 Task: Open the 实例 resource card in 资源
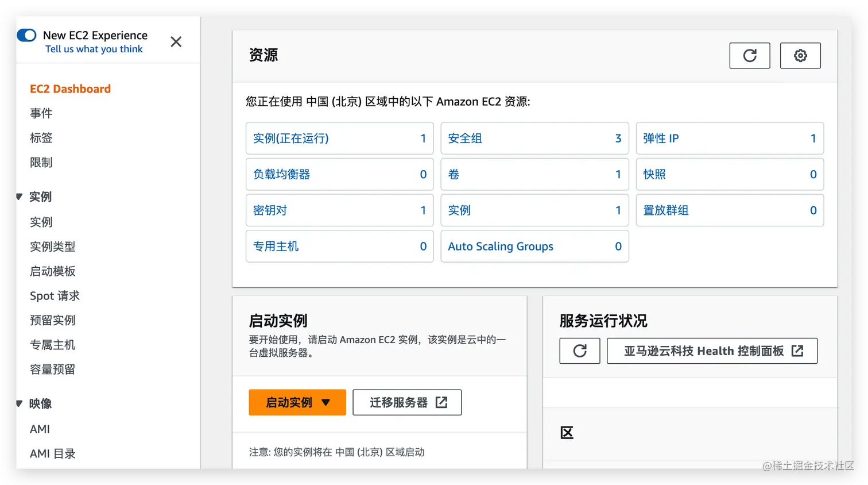[x=534, y=210]
